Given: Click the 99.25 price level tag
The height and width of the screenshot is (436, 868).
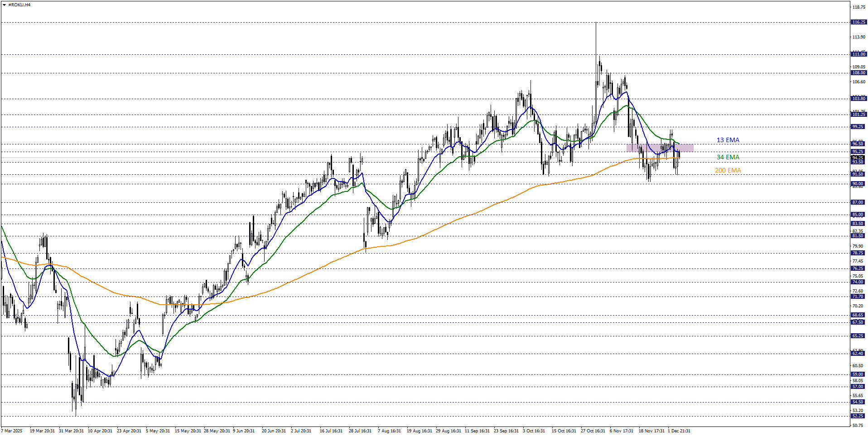Looking at the screenshot, I should tap(858, 127).
